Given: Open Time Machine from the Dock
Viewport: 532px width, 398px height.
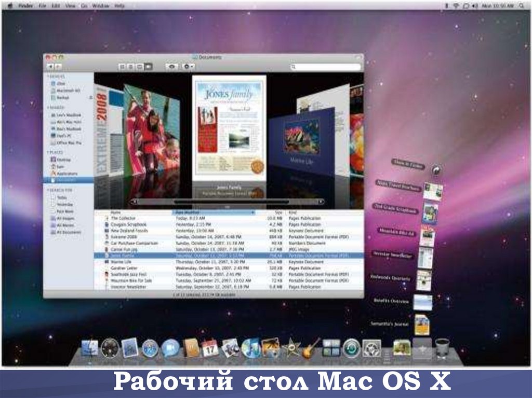Looking at the screenshot, I should (x=351, y=348).
